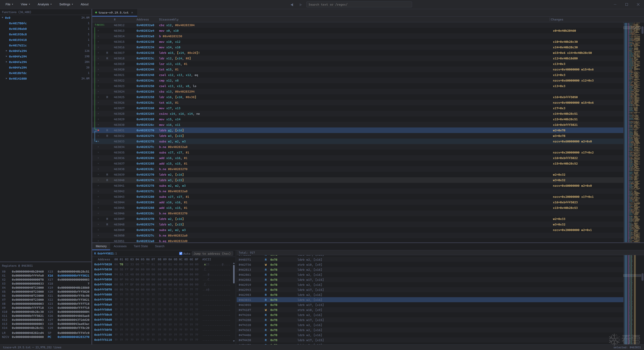Close the trace-v9.19.5.txt tab
The image size is (644, 350).
tap(132, 13)
